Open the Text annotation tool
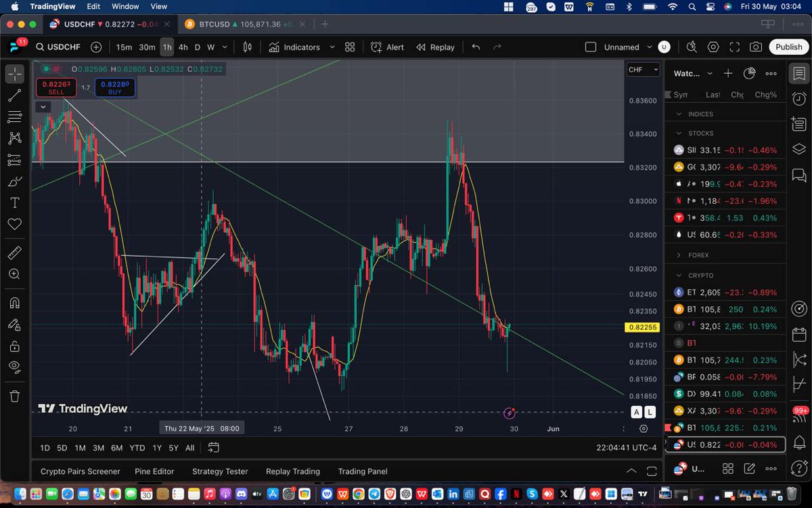Image resolution: width=812 pixels, height=508 pixels. 15,203
